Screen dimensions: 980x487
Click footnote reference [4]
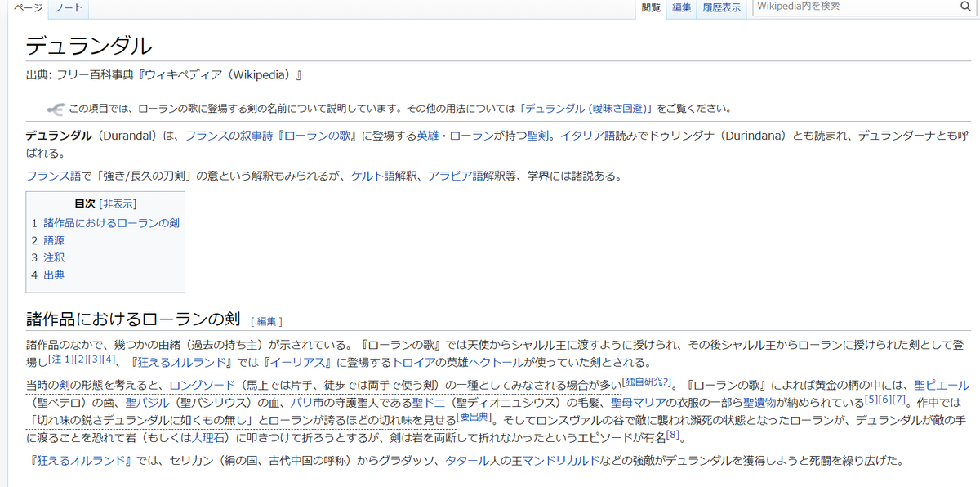tap(109, 360)
